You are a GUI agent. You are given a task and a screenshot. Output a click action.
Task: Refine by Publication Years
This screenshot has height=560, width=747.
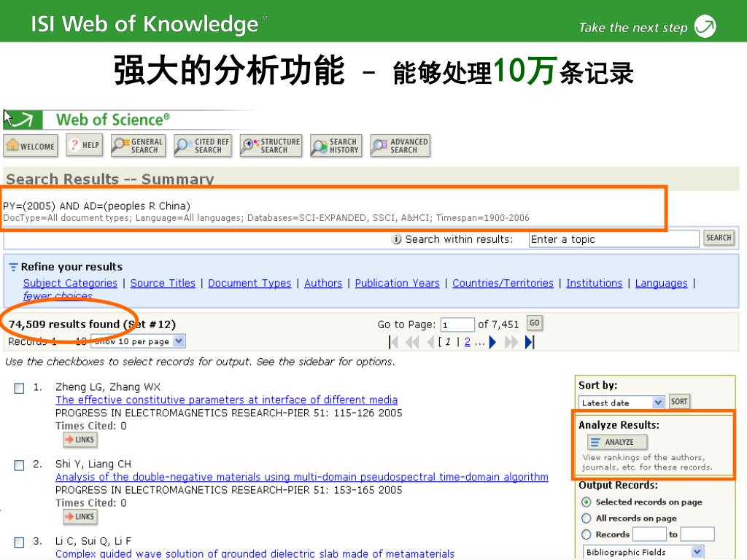click(x=398, y=283)
